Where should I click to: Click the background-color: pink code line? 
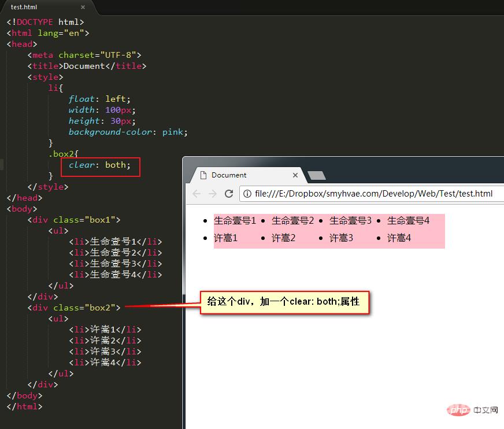pos(128,132)
